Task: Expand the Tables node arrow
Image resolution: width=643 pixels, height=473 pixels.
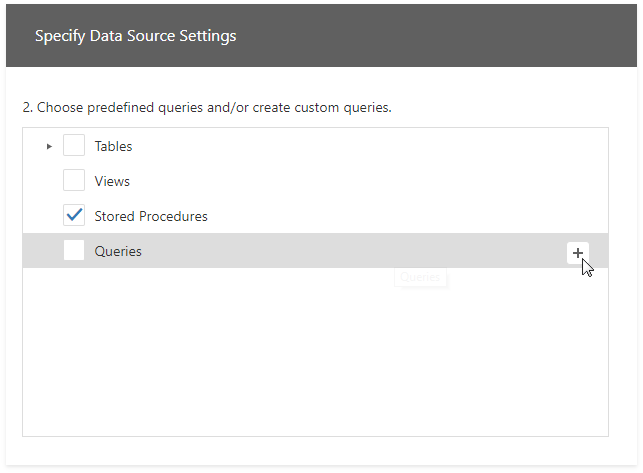Action: 49,147
